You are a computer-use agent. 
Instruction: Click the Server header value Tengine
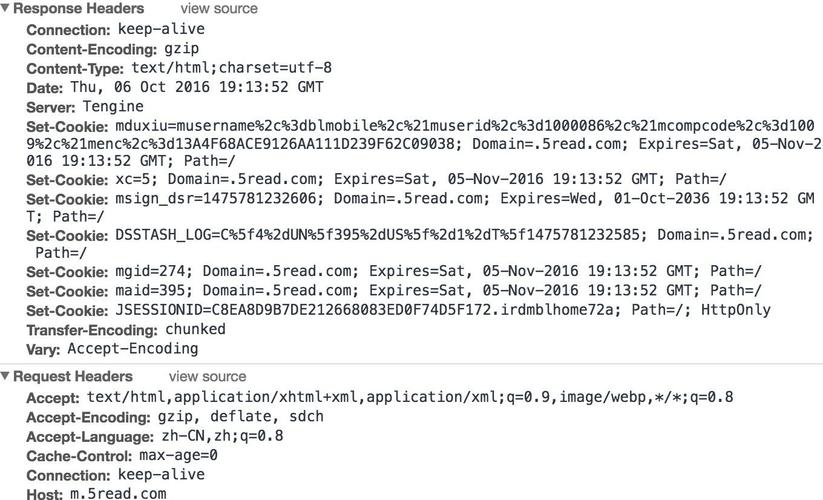tap(107, 106)
